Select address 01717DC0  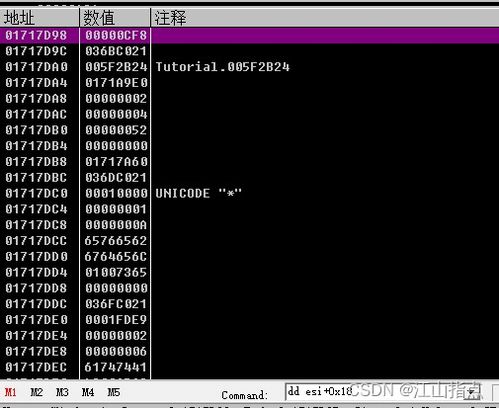pyautogui.click(x=36, y=193)
